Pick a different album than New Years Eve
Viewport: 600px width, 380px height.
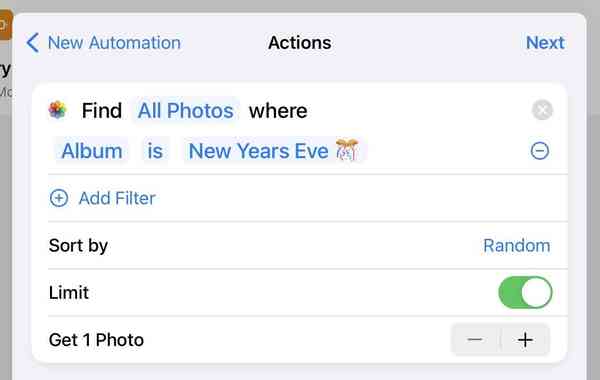pyautogui.click(x=274, y=151)
